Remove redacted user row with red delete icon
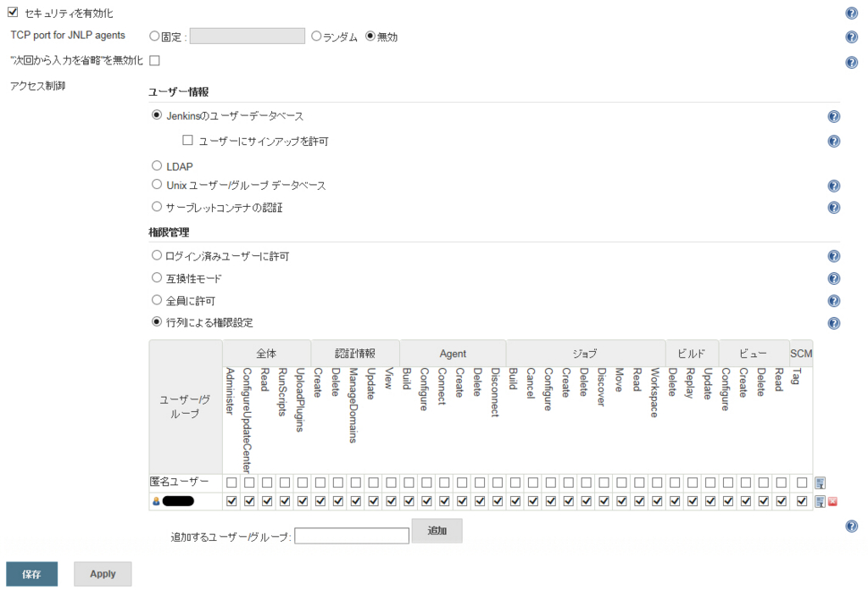The image size is (868, 591). point(832,501)
